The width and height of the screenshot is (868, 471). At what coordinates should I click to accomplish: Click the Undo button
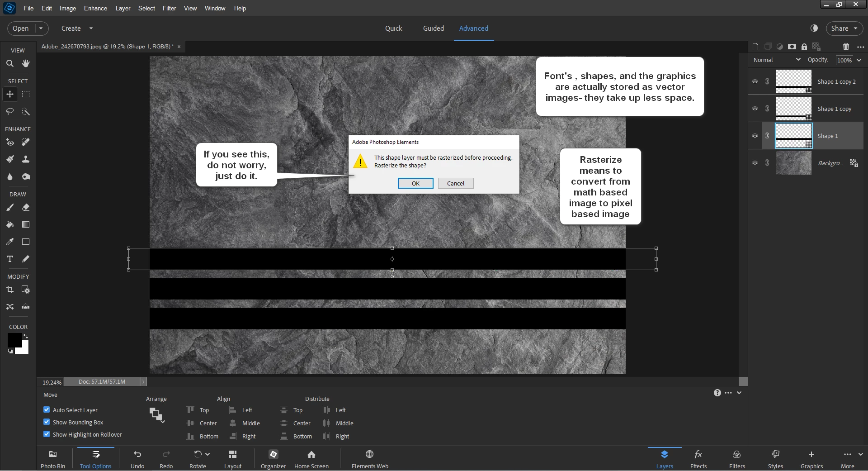137,459
